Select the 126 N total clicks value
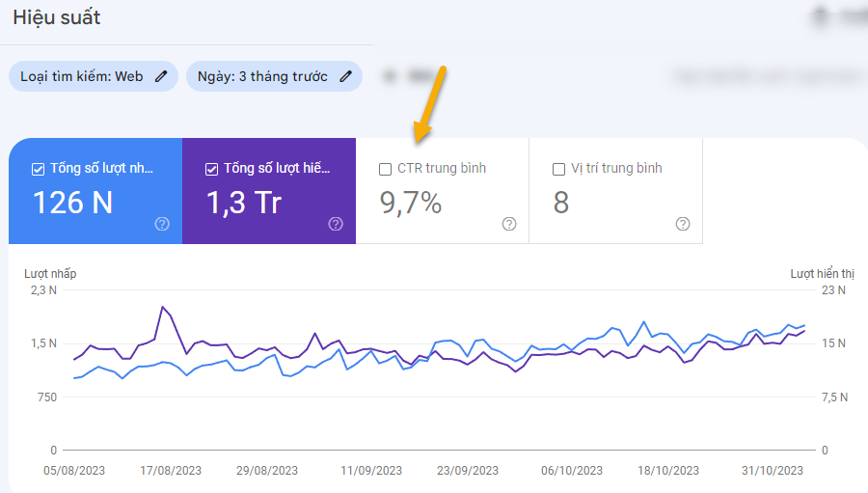Viewport: 868px width, 493px height. click(x=73, y=203)
